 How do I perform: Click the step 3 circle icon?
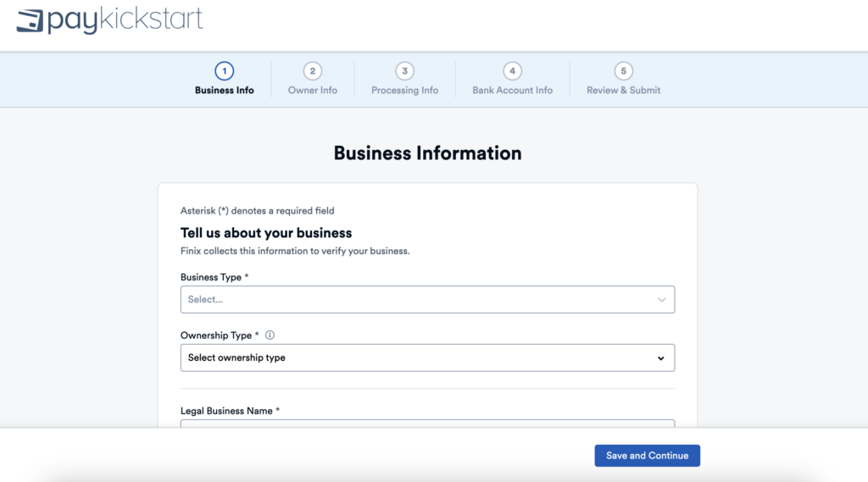(404, 71)
